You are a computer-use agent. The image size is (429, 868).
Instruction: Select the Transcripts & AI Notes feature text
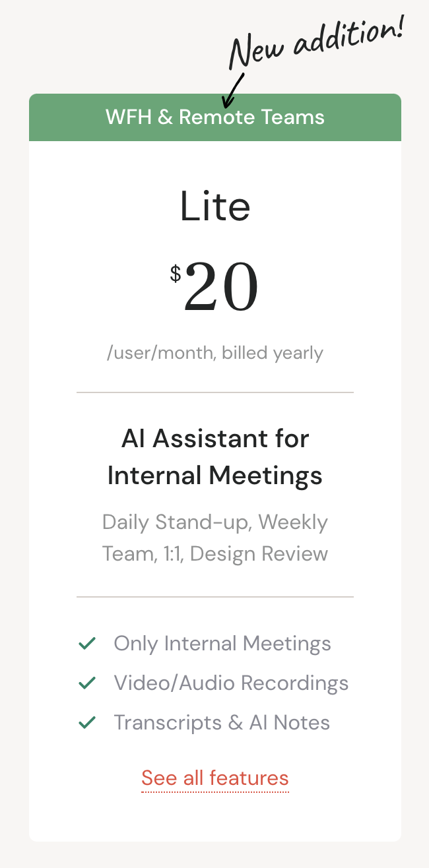(222, 723)
